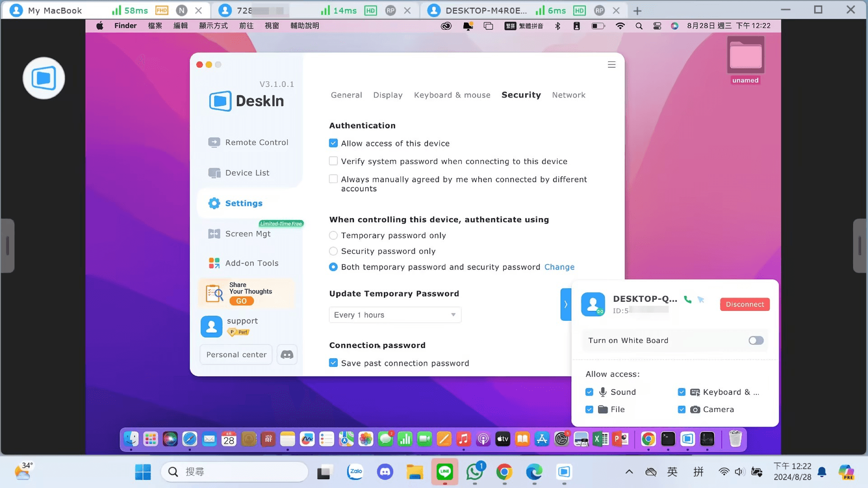Open the DeskIn hamburger menu
Viewport: 868px width, 488px height.
click(x=611, y=65)
